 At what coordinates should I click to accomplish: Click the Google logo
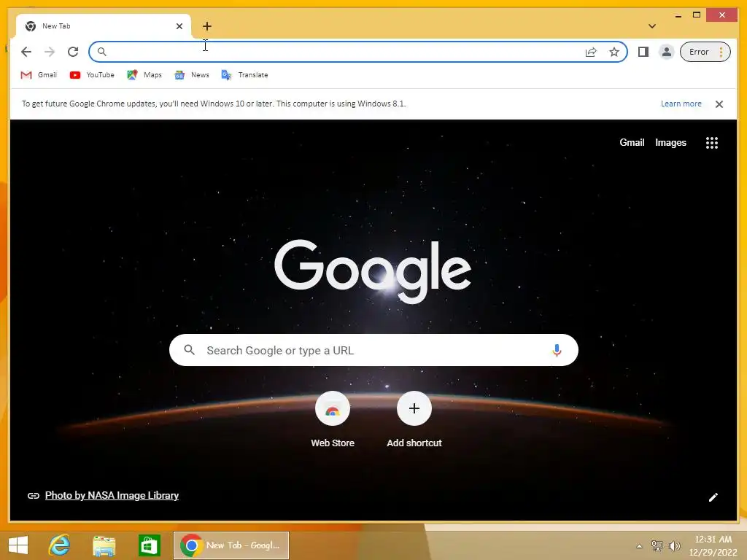[373, 271]
